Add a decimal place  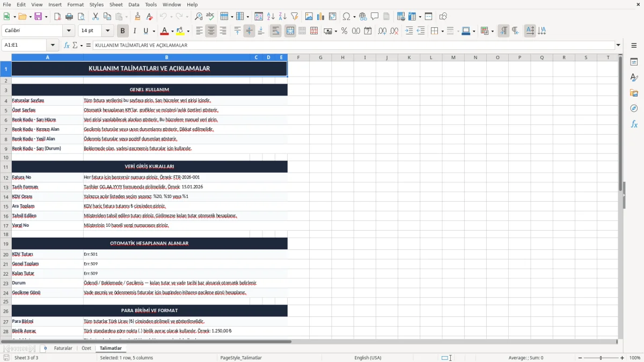point(382,31)
